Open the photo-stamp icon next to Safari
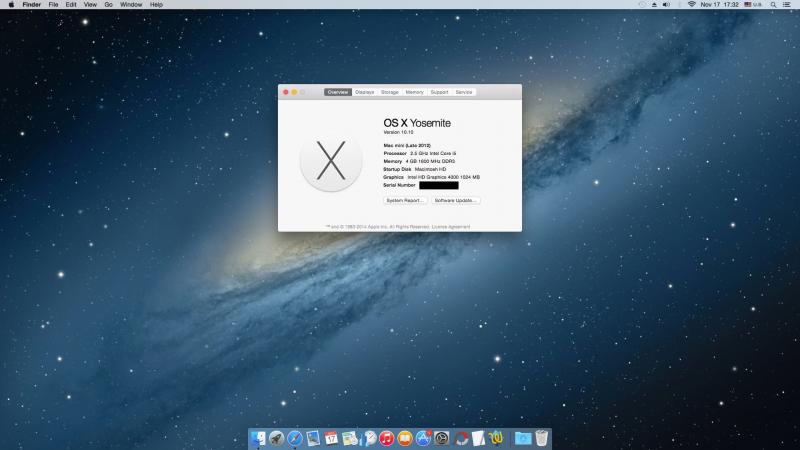800x450 pixels. tap(313, 438)
